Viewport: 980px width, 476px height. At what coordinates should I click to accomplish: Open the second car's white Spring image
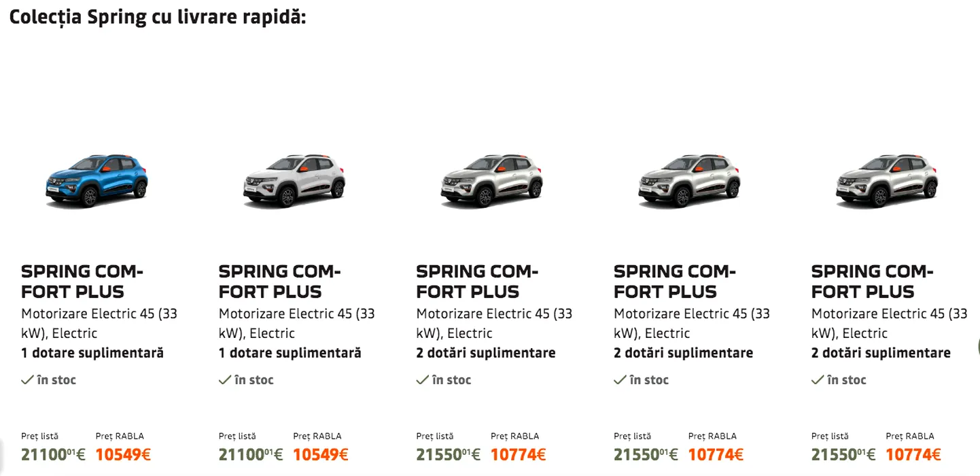click(294, 180)
